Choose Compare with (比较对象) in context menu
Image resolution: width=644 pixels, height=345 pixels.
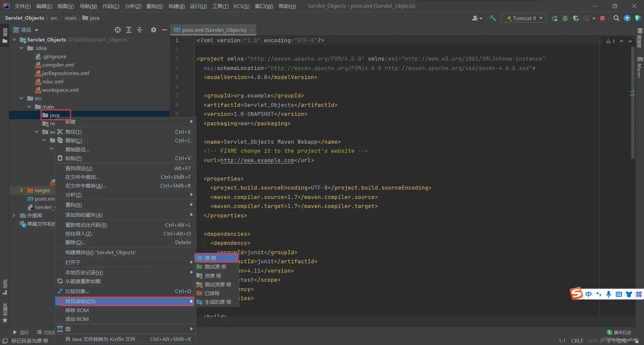125,291
